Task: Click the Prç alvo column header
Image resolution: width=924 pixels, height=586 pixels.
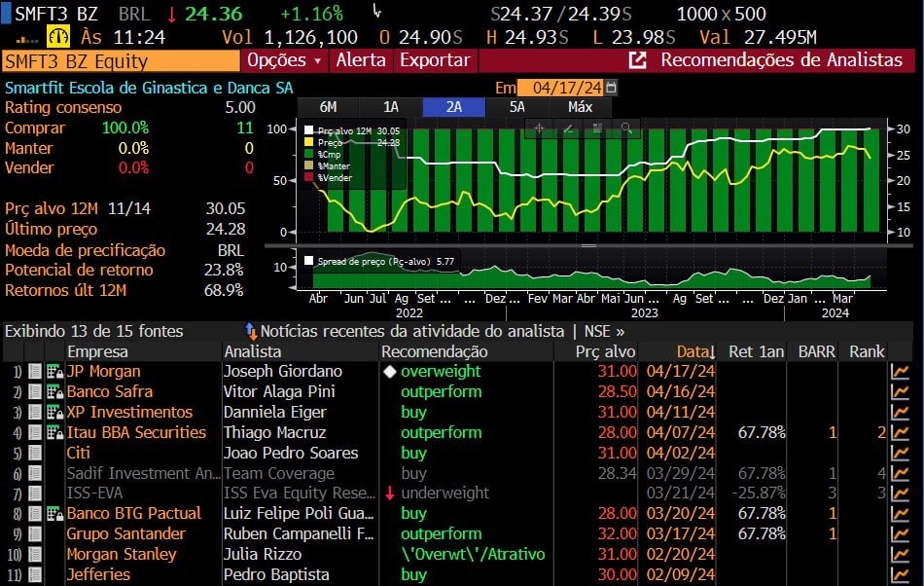Action: tap(605, 352)
